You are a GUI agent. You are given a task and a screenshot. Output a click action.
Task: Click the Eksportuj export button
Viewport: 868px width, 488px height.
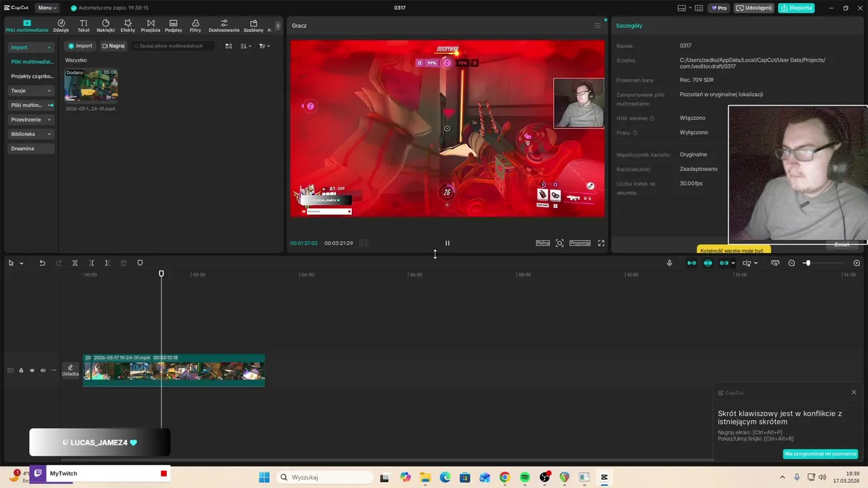[796, 7]
